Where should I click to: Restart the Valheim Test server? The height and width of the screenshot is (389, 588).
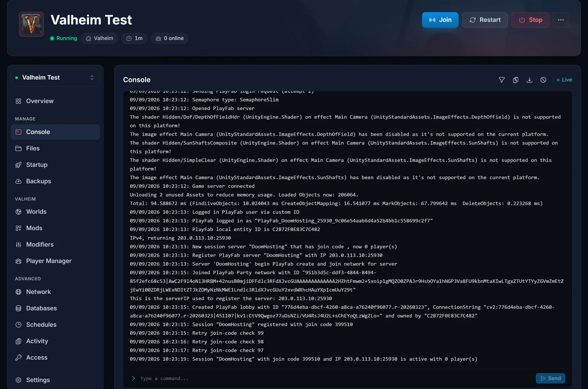pos(485,20)
